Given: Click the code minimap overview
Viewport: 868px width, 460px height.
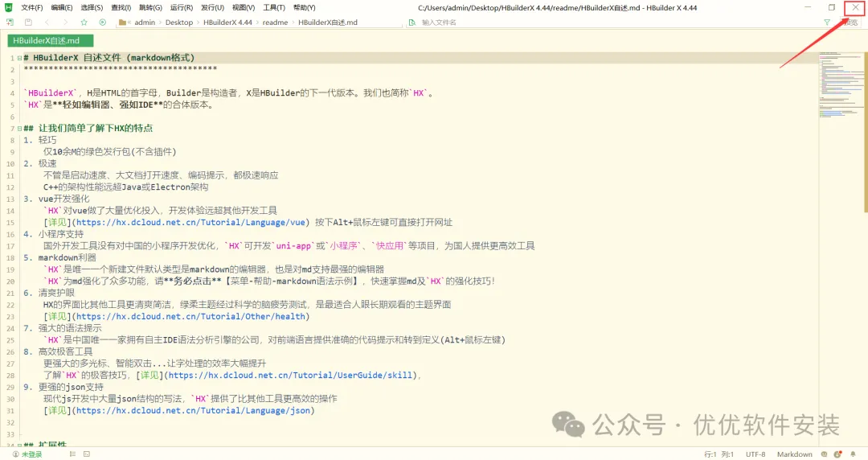Looking at the screenshot, I should click(x=841, y=84).
